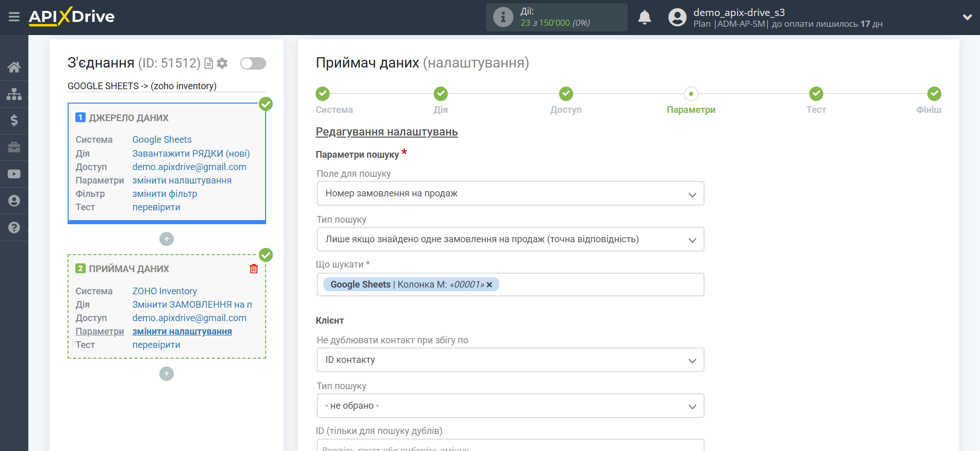This screenshot has width=980, height=451.
Task: Open the hamburger menu
Action: click(x=14, y=17)
